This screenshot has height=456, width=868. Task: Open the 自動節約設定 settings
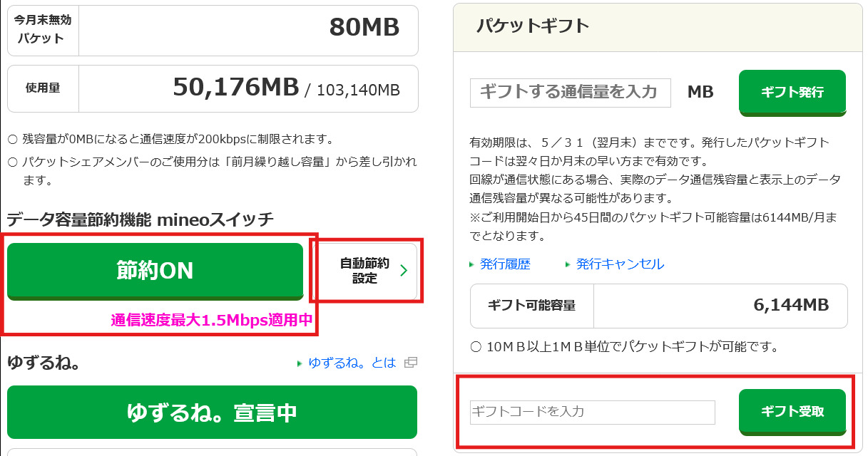point(365,271)
